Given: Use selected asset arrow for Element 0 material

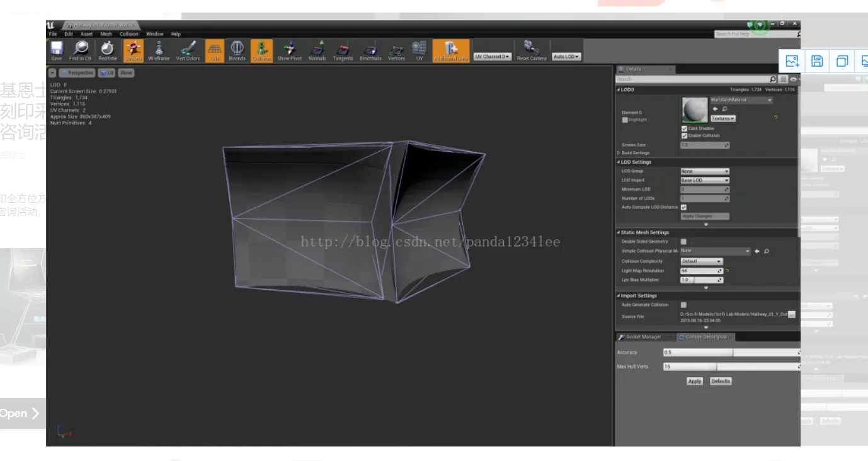Looking at the screenshot, I should (x=715, y=109).
